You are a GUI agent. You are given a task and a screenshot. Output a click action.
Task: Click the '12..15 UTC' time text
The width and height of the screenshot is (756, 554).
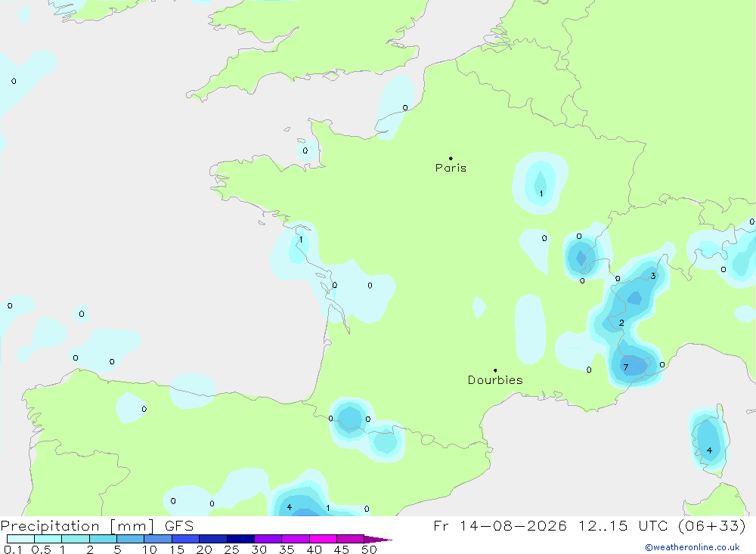coord(624,525)
